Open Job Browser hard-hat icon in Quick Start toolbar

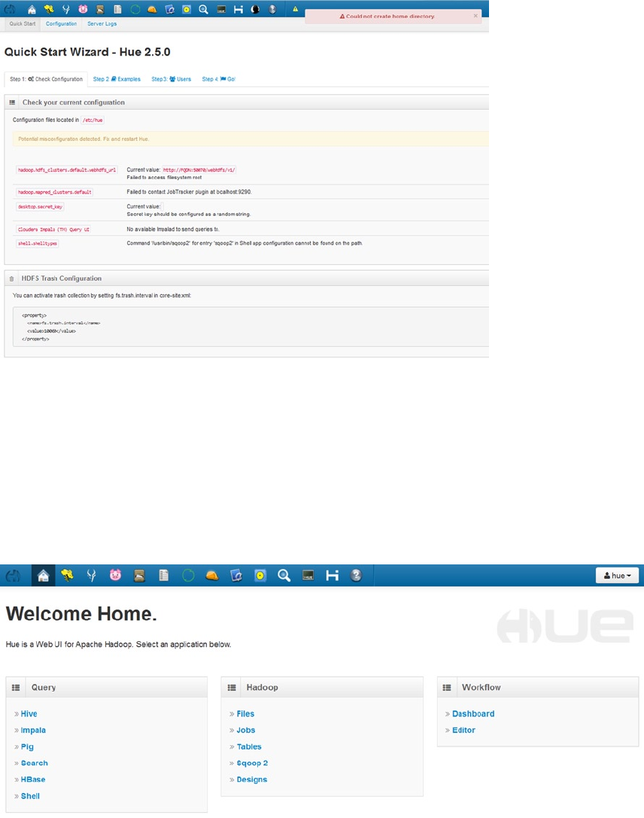[152, 9]
